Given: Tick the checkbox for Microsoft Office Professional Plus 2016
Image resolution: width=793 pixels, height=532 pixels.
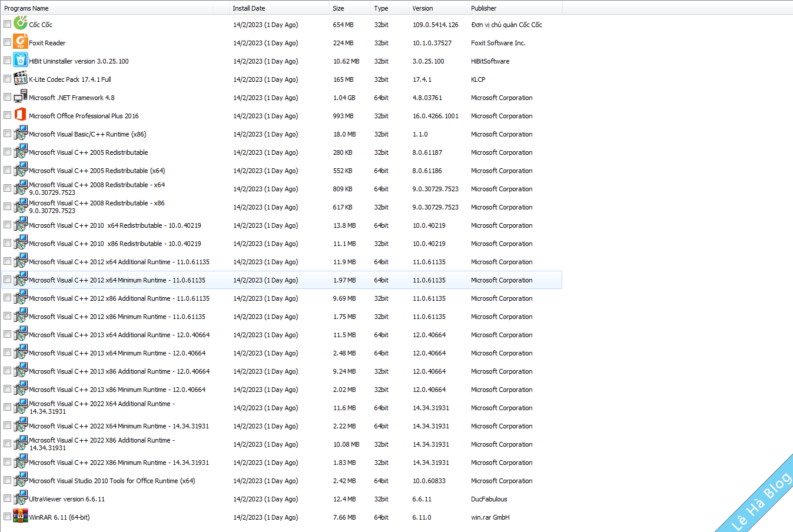Looking at the screenshot, I should point(7,115).
